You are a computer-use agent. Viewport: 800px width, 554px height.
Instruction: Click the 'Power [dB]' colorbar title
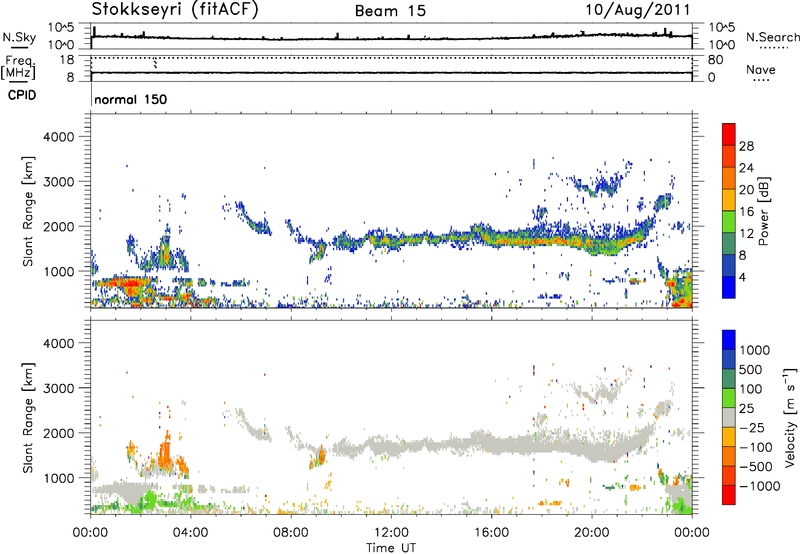[x=763, y=211]
